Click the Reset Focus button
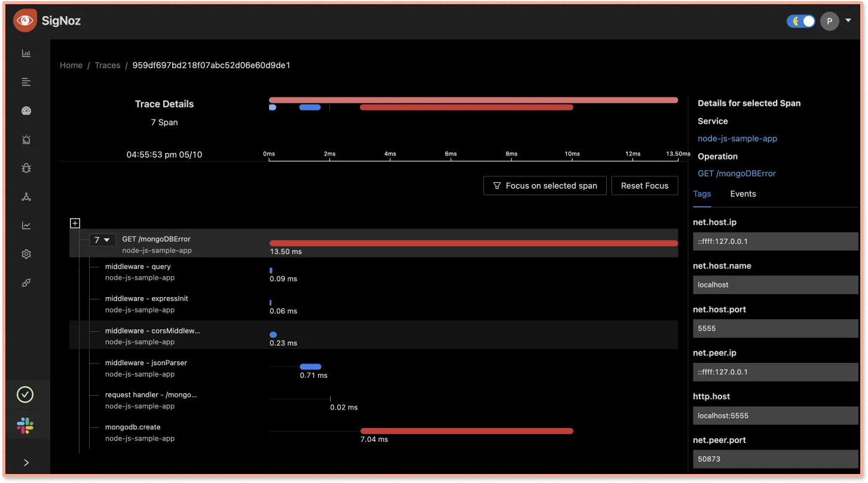Screen dimensions: 868x483 [x=644, y=186]
